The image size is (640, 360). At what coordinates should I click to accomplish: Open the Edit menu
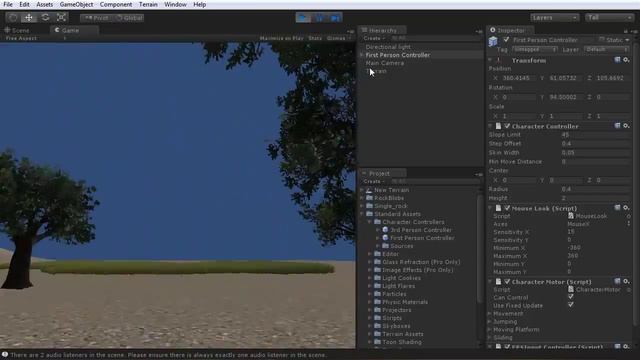[24, 4]
